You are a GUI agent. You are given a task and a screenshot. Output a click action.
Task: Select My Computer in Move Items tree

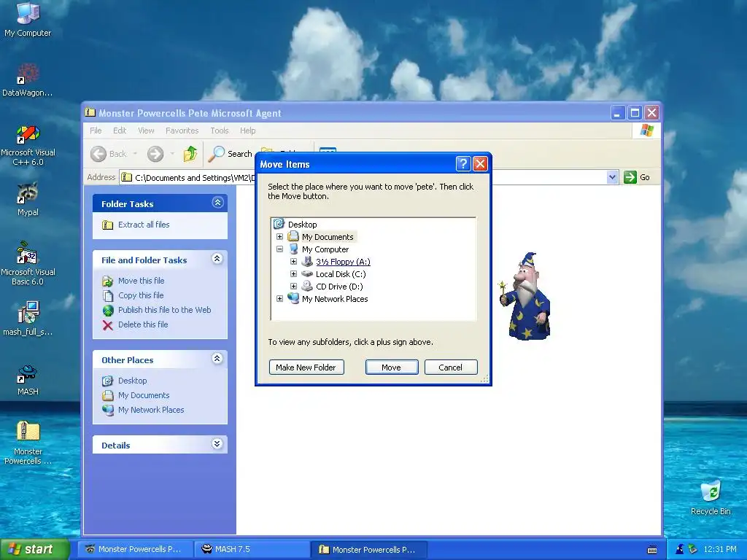[x=325, y=249]
